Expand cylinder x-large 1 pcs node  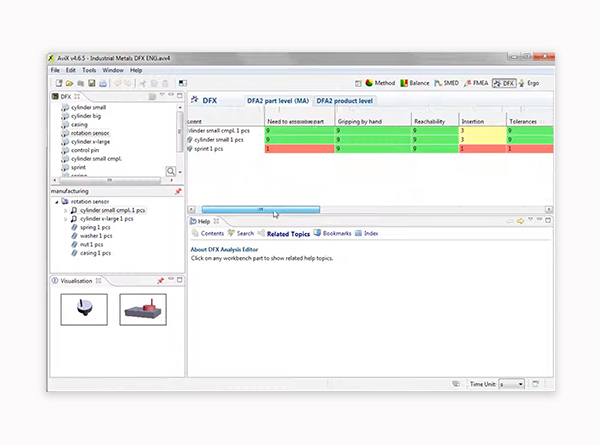click(67, 219)
